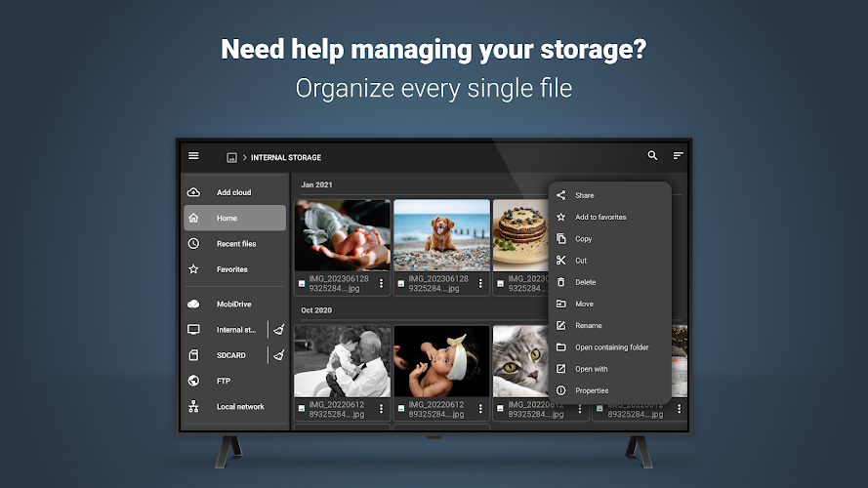868x488 pixels.
Task: Click the Copy pages icon
Action: pos(560,238)
